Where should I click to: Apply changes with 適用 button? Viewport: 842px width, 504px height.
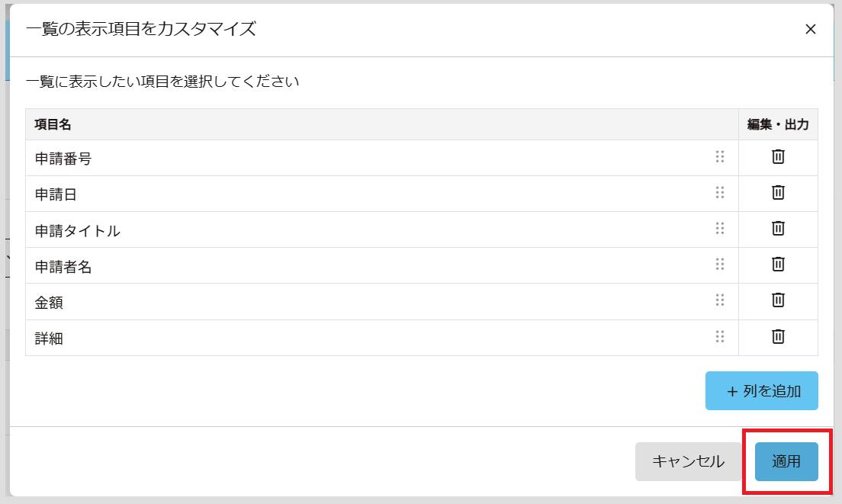[786, 461]
